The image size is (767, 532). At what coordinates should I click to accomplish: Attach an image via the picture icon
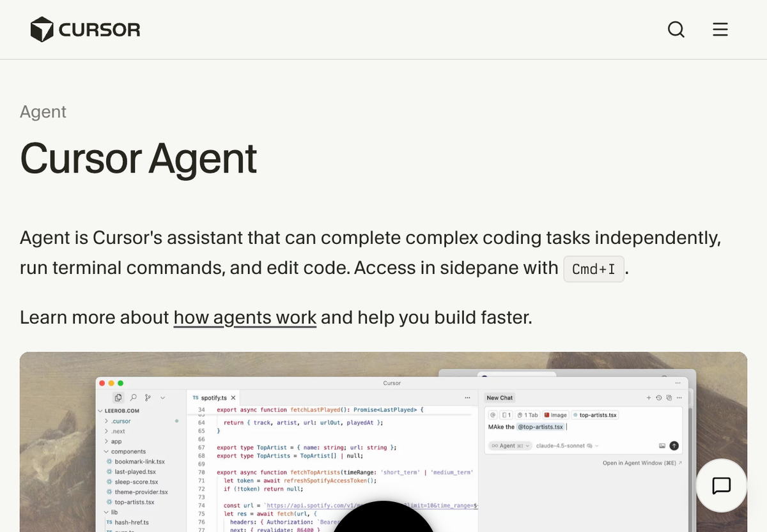coord(663,446)
